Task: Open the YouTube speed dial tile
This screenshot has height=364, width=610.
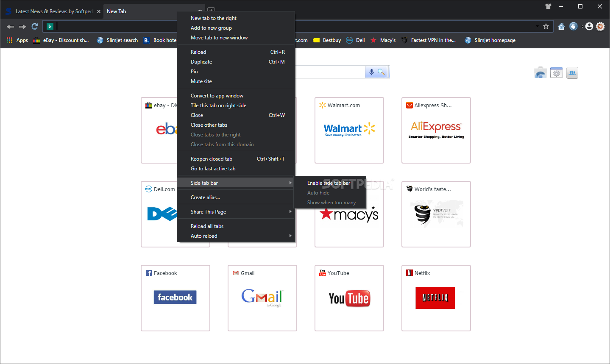Action: [349, 298]
